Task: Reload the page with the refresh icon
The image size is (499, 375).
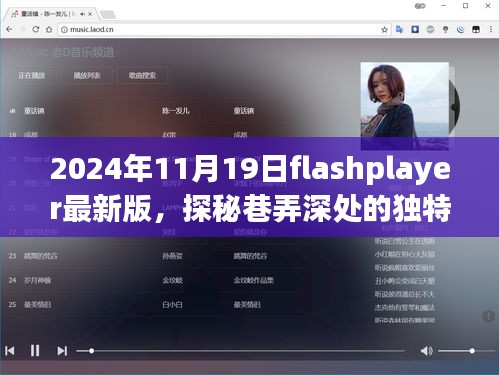Action: tap(36, 29)
